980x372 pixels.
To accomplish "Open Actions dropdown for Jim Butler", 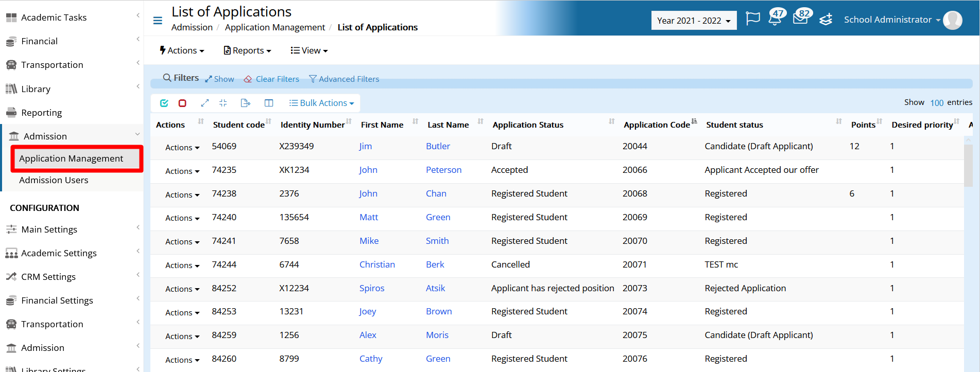I will 182,148.
